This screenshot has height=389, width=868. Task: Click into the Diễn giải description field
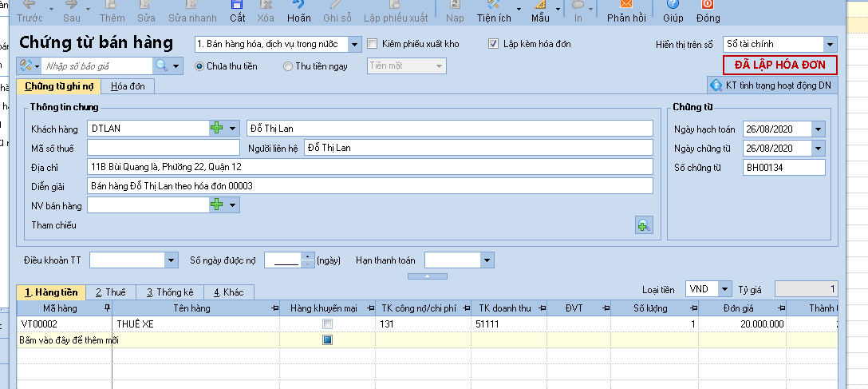point(369,186)
